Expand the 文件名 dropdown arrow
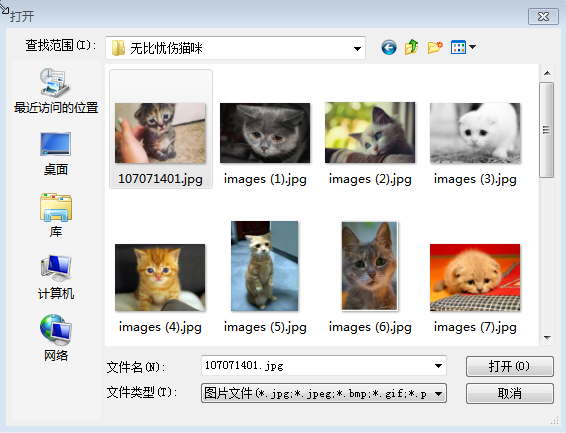The width and height of the screenshot is (566, 433). [438, 366]
